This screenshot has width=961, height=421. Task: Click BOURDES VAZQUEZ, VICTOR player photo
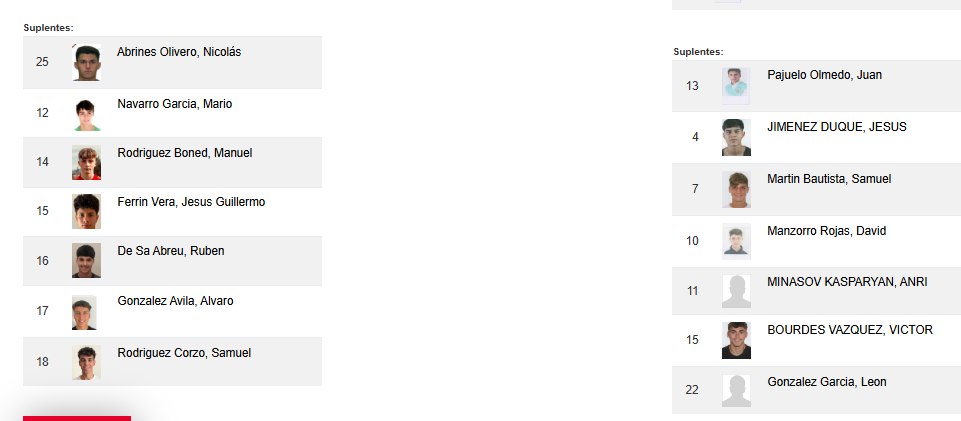[736, 341]
